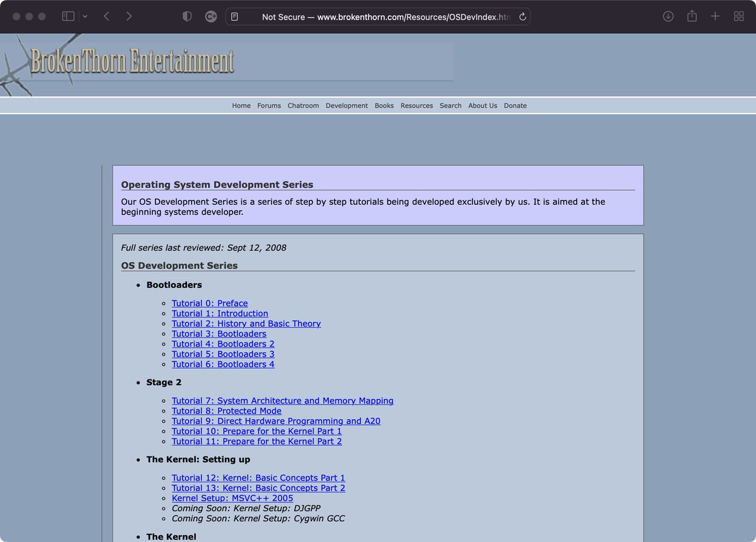This screenshot has height=542, width=756.
Task: Open the Development menu item
Action: tap(346, 106)
